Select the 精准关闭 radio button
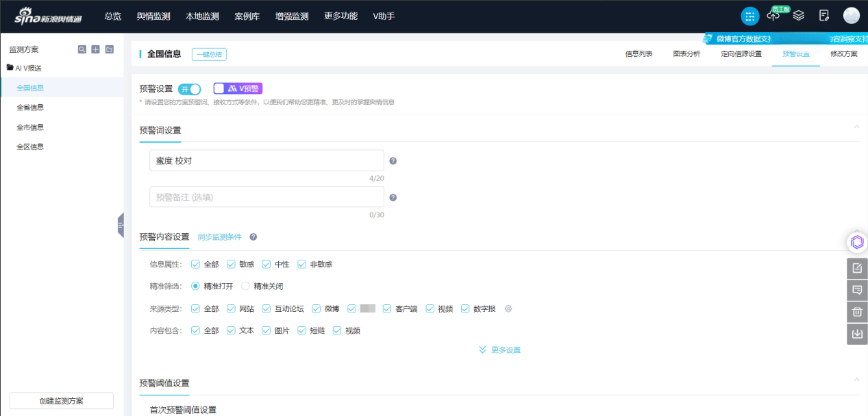This screenshot has height=416, width=868. pyautogui.click(x=246, y=286)
